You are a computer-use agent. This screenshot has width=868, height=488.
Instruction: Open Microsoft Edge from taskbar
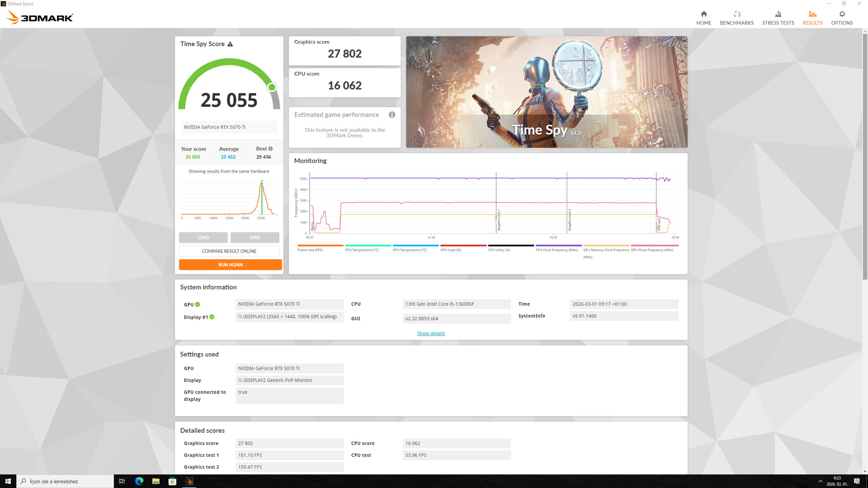tap(139, 481)
